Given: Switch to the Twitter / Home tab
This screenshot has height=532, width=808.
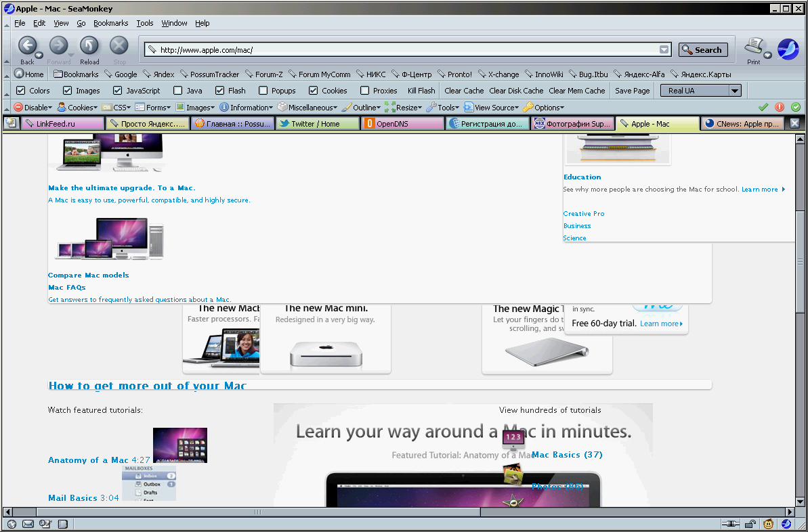Looking at the screenshot, I should 318,124.
